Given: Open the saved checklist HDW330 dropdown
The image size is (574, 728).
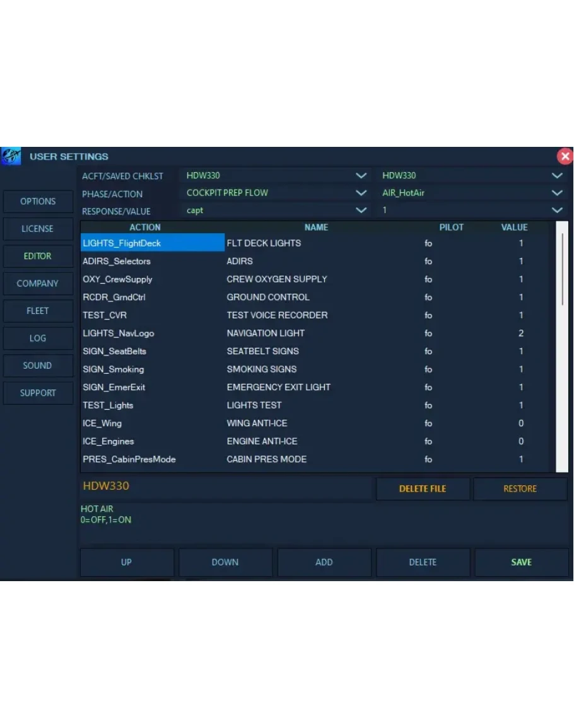Looking at the screenshot, I should 556,176.
